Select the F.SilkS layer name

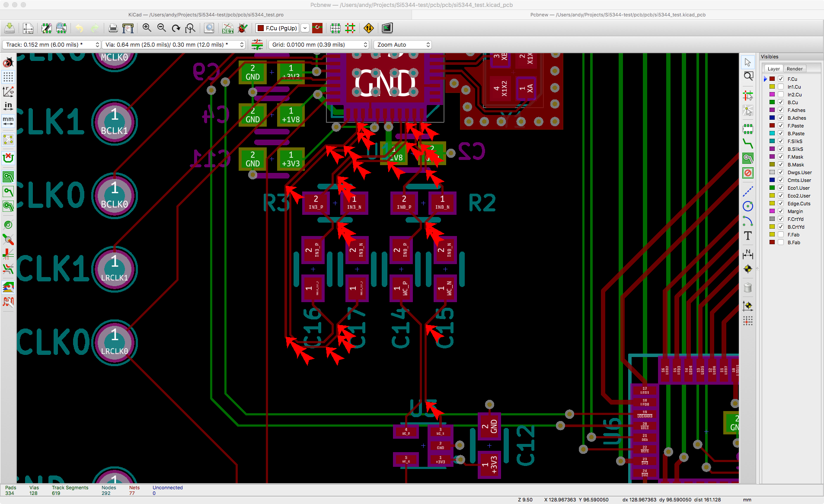pos(795,141)
